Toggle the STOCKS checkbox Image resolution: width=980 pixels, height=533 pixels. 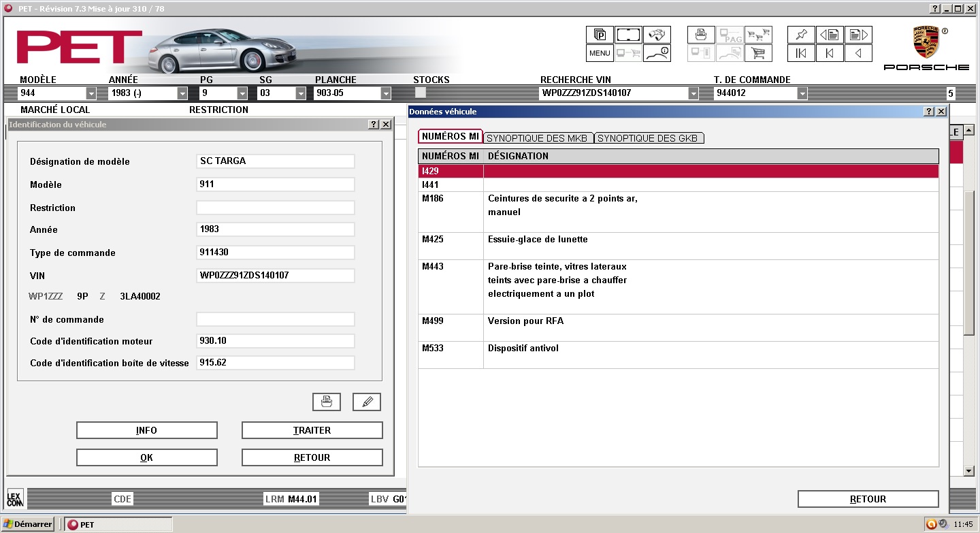(x=421, y=93)
